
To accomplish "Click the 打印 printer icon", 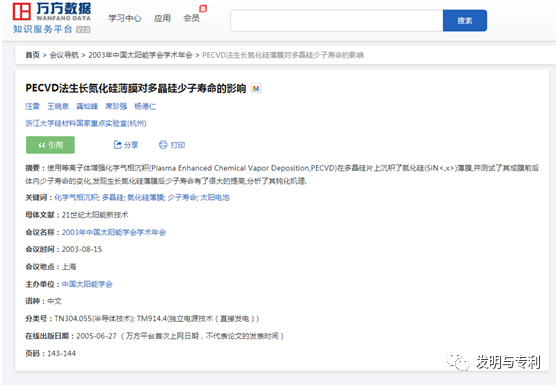I will click(163, 145).
